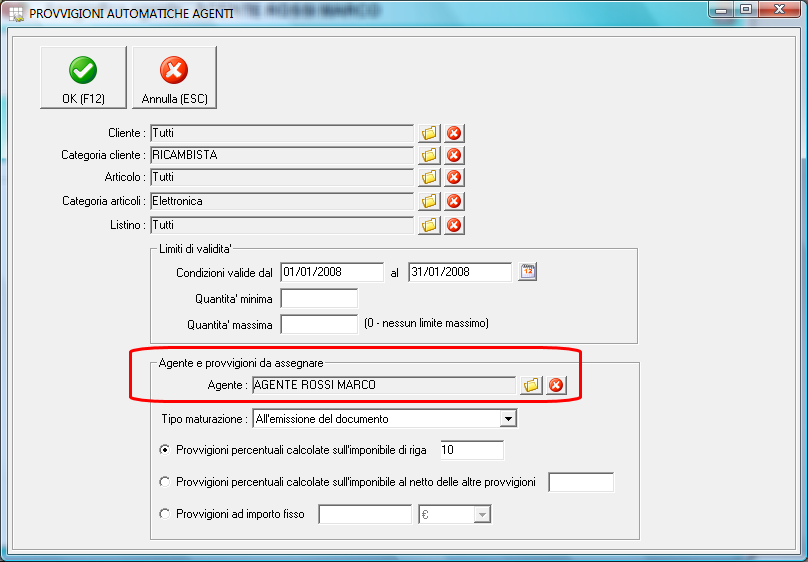Clear the Listino field with red X

[x=454, y=225]
